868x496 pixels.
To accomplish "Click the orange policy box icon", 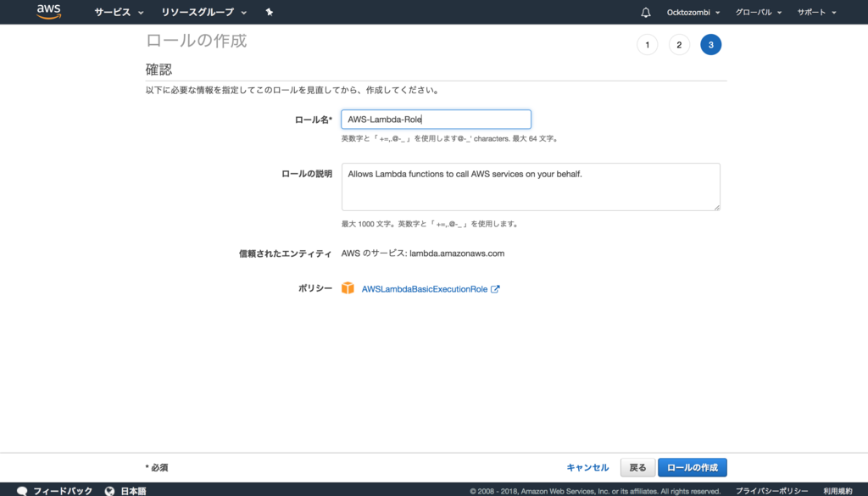I will tap(348, 288).
